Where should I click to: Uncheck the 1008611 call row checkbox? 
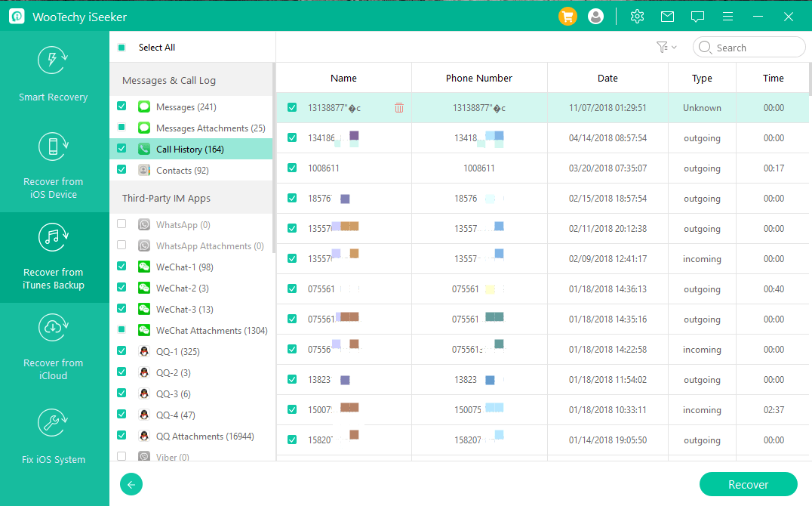coord(292,168)
